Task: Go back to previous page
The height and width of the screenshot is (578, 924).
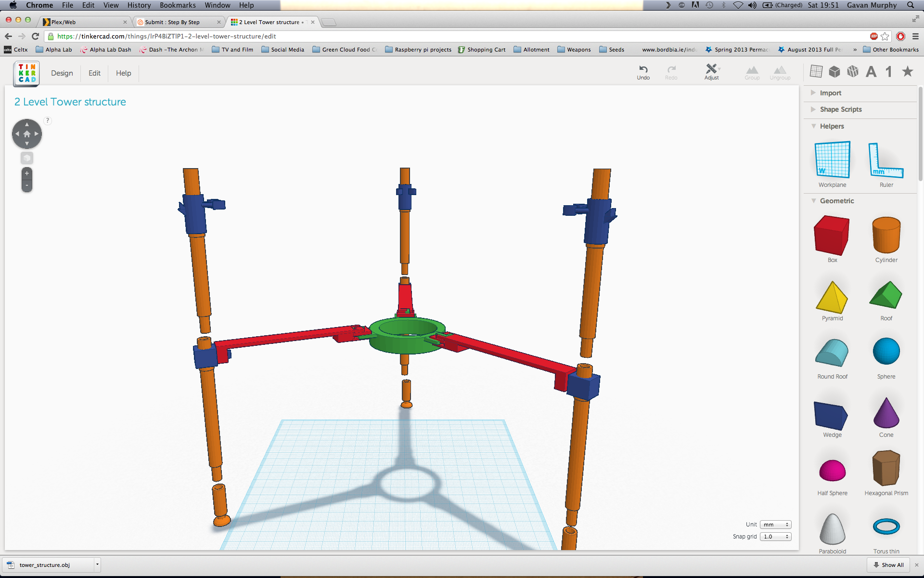Action: click(x=8, y=36)
